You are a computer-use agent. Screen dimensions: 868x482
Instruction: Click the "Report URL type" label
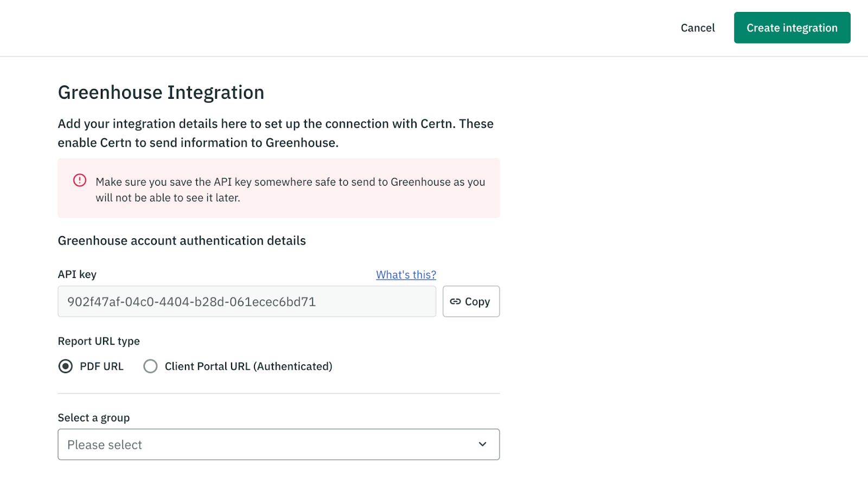click(99, 341)
